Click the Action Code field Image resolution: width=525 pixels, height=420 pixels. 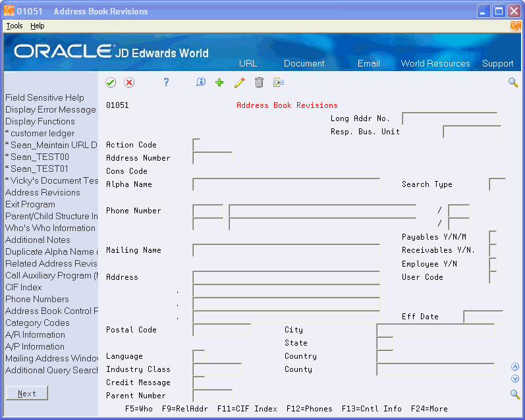click(196, 145)
